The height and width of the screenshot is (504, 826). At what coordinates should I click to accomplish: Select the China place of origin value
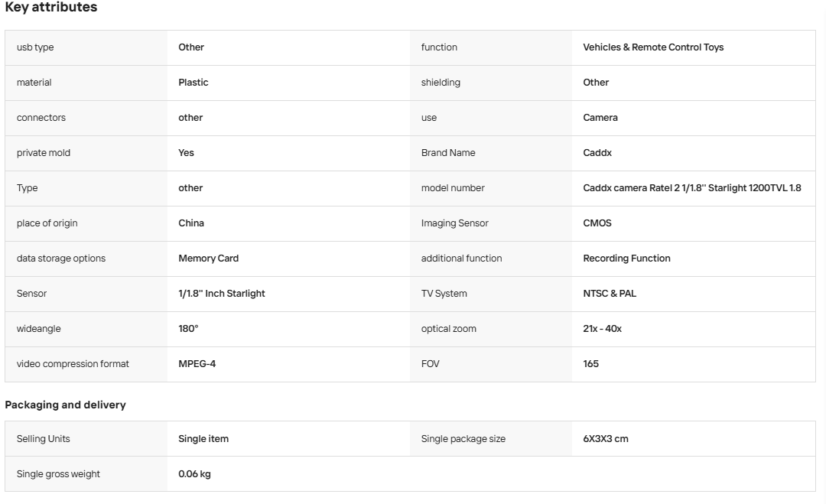(190, 223)
